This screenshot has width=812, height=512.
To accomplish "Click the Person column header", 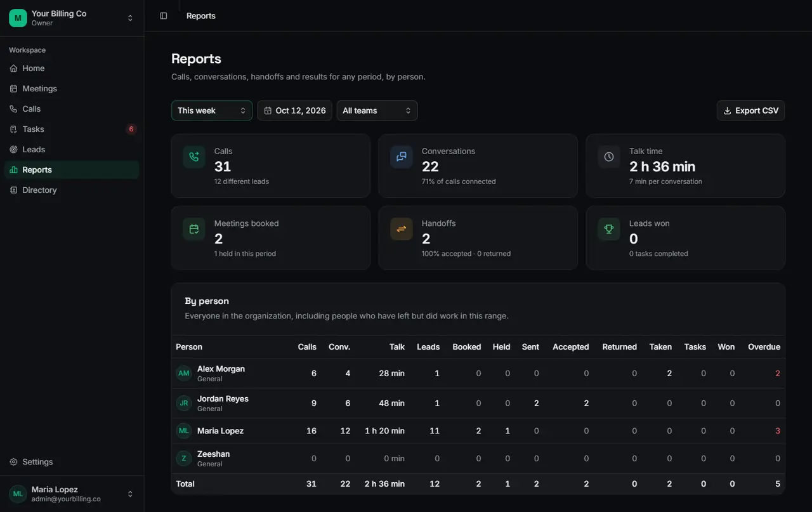I will [189, 347].
